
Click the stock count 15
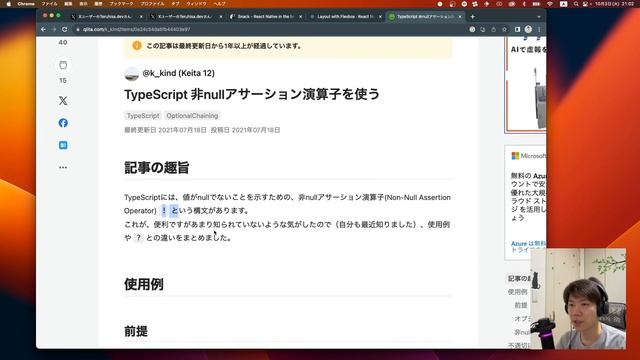click(63, 80)
